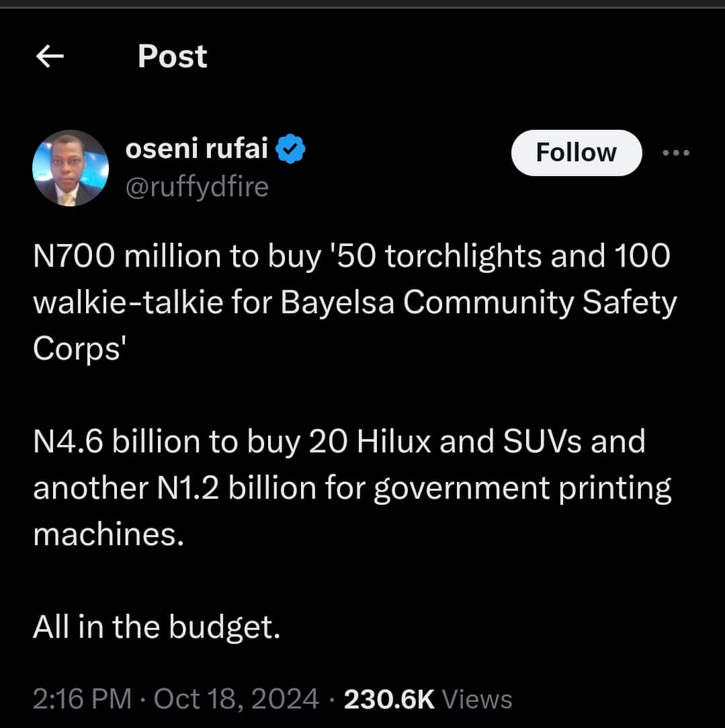Click the All in the budget line
The width and height of the screenshot is (725, 728).
point(157,626)
